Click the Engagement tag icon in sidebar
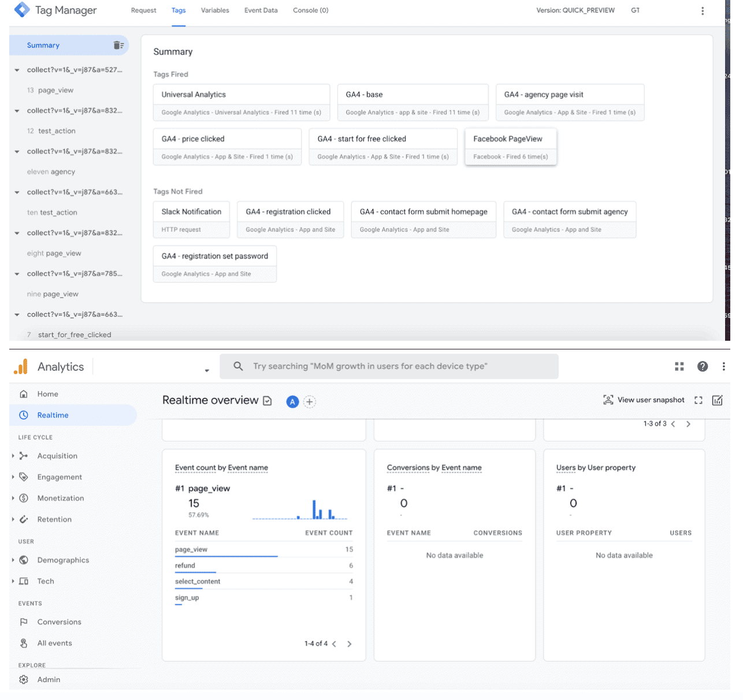 pyautogui.click(x=24, y=477)
